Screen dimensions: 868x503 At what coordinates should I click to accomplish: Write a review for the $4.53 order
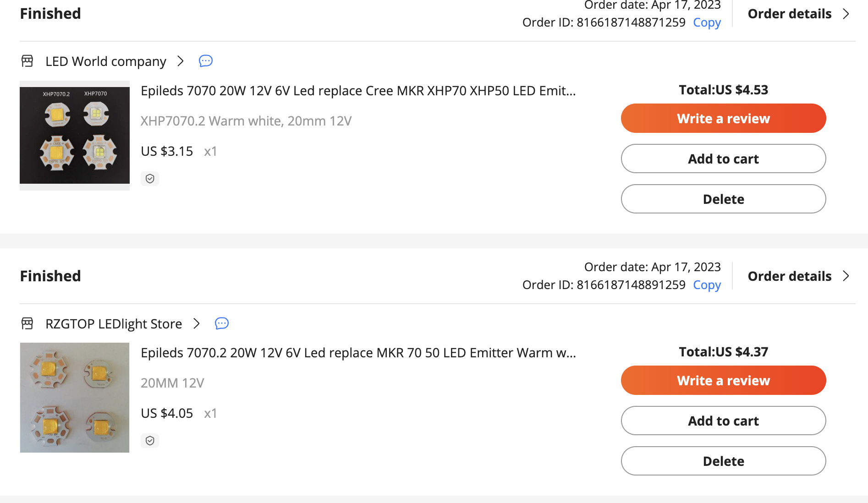pos(723,118)
